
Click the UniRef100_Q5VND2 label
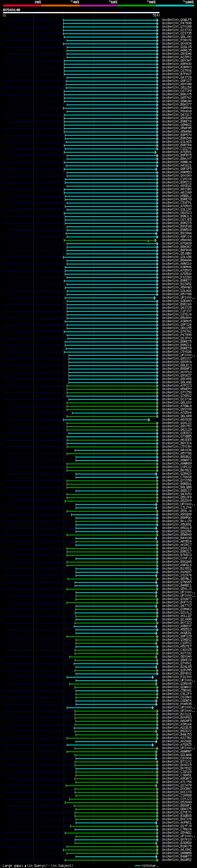tap(177, 833)
